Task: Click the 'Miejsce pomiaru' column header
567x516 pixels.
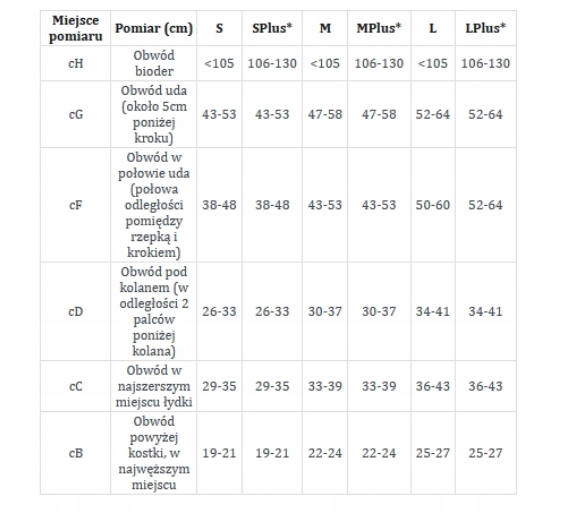Action: point(76,28)
